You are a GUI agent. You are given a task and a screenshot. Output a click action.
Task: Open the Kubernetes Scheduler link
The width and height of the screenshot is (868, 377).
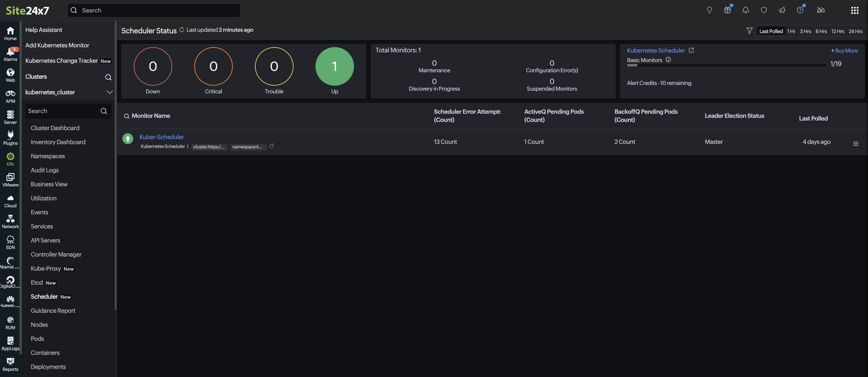point(656,50)
